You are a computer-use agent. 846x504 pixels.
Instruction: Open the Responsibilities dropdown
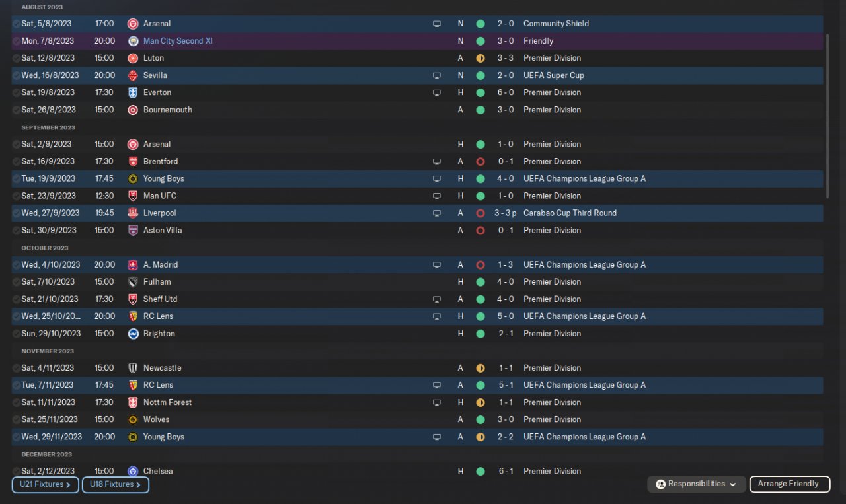pos(697,484)
